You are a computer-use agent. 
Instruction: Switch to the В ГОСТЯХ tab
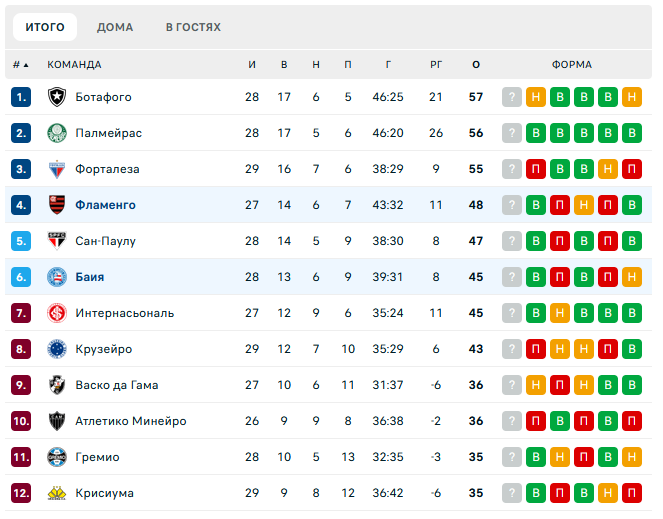click(x=193, y=27)
